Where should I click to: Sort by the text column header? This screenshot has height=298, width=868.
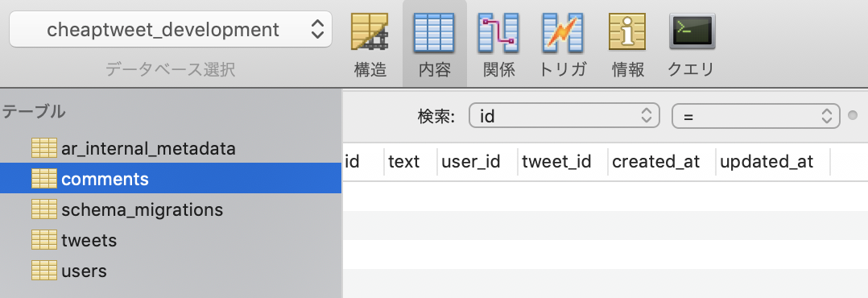411,162
